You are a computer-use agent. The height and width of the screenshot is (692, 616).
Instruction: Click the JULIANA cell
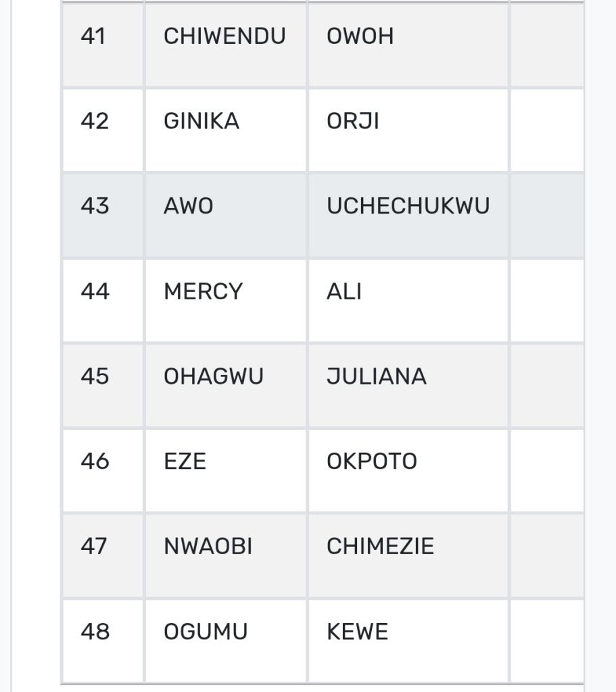377,376
